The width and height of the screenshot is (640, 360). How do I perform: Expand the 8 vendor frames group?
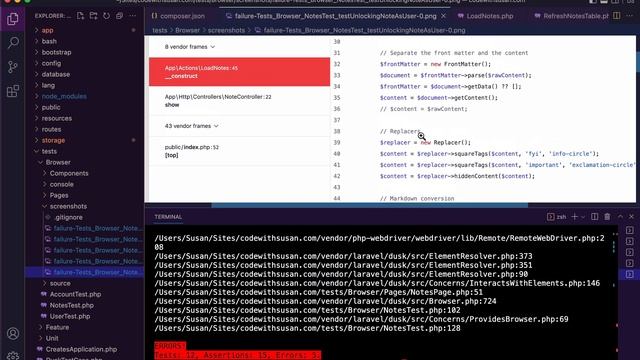189,47
